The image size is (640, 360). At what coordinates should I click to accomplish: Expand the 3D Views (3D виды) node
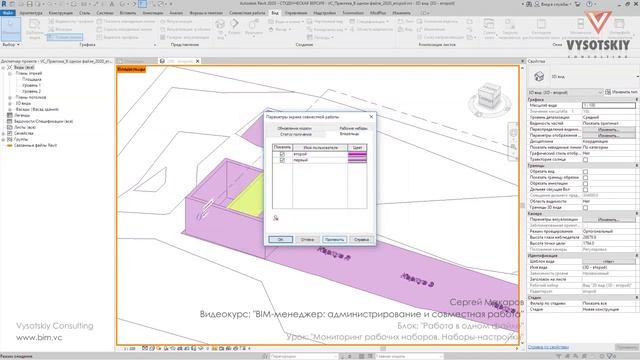pyautogui.click(x=10, y=103)
